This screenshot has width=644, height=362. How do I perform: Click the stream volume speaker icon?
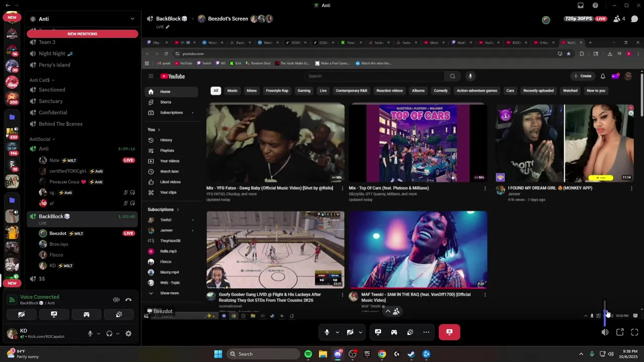click(x=605, y=332)
